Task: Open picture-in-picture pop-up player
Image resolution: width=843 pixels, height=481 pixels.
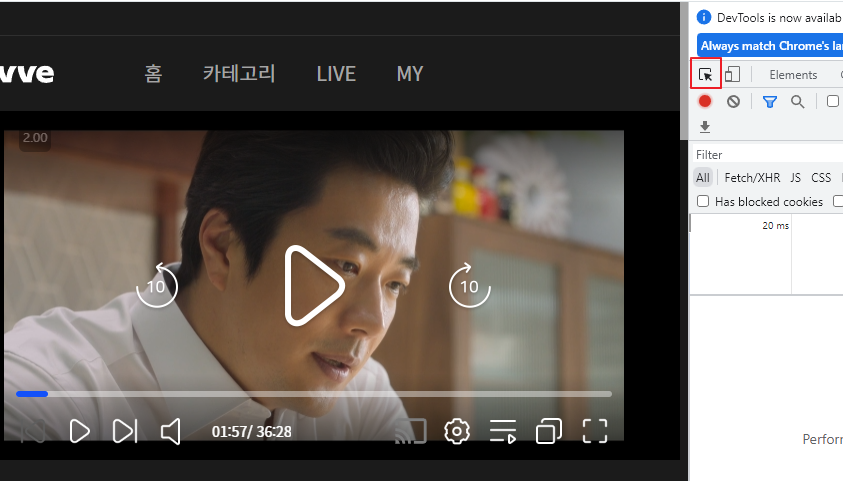Action: (x=549, y=431)
